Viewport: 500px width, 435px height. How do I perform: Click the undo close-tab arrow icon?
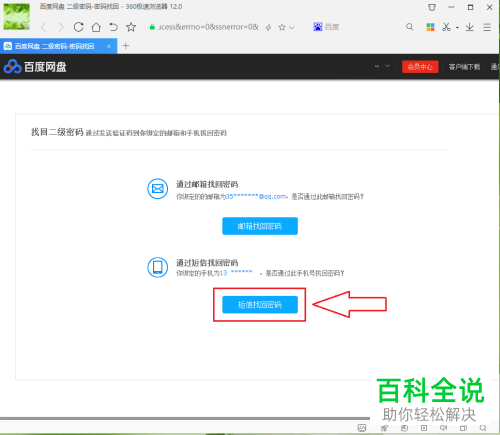(113, 27)
